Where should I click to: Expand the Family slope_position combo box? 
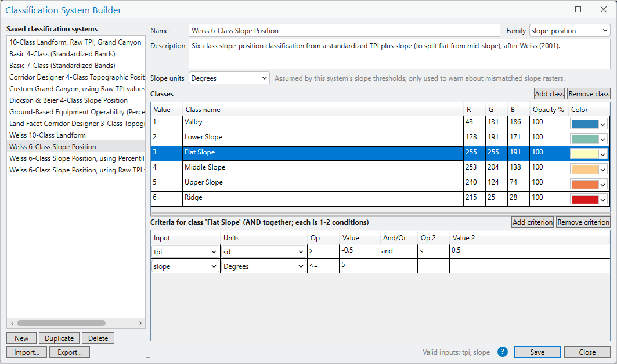click(x=570, y=31)
